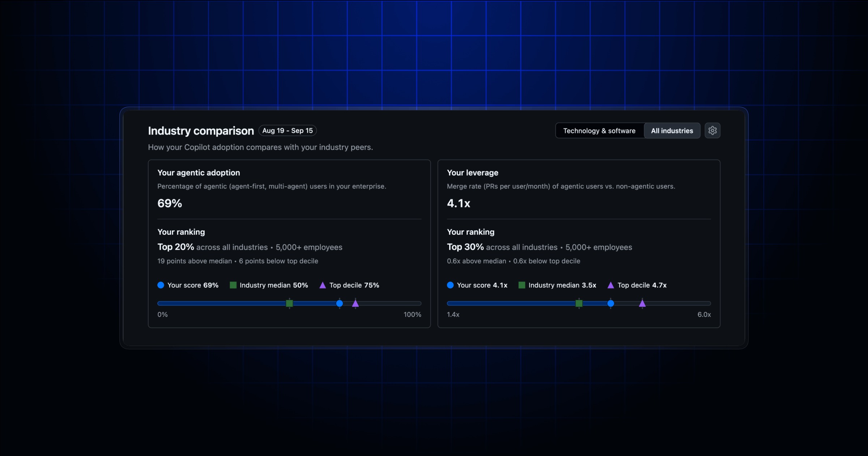Screen dimensions: 868x456
Task: Click the blue score marker on leverage bar
Action: 611,303
